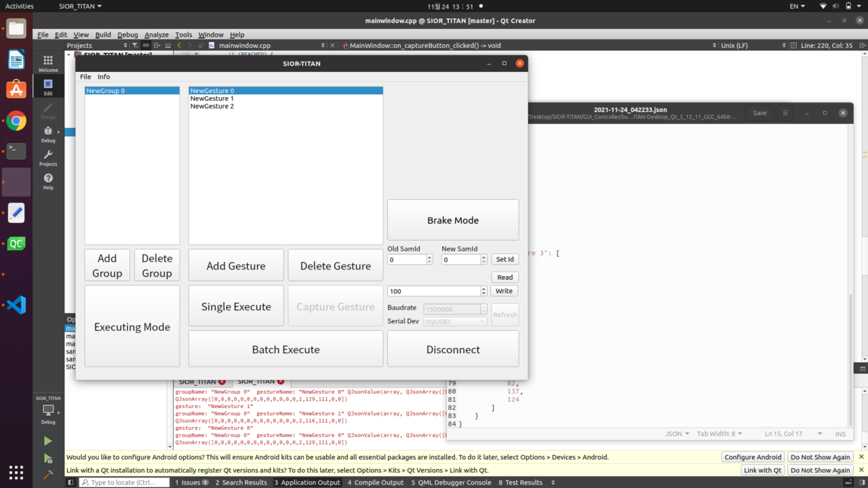This screenshot has width=868, height=488.
Task: Split the Projects pane
Action: point(156,45)
